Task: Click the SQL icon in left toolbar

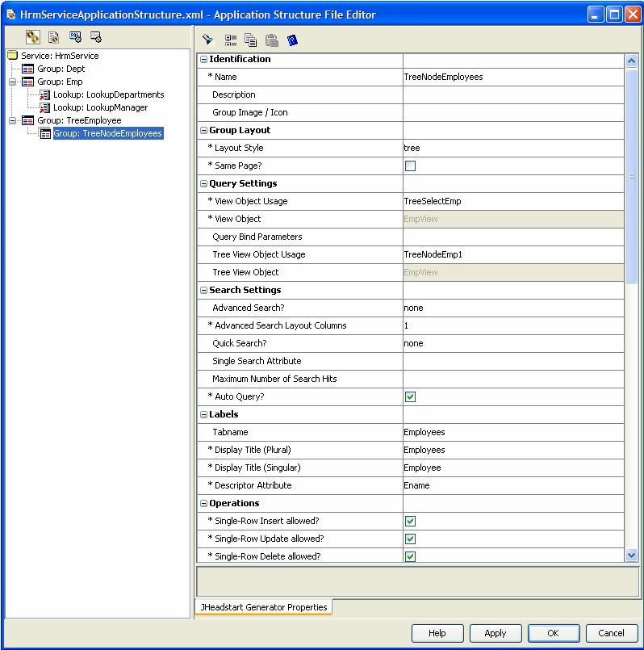Action: click(x=75, y=37)
